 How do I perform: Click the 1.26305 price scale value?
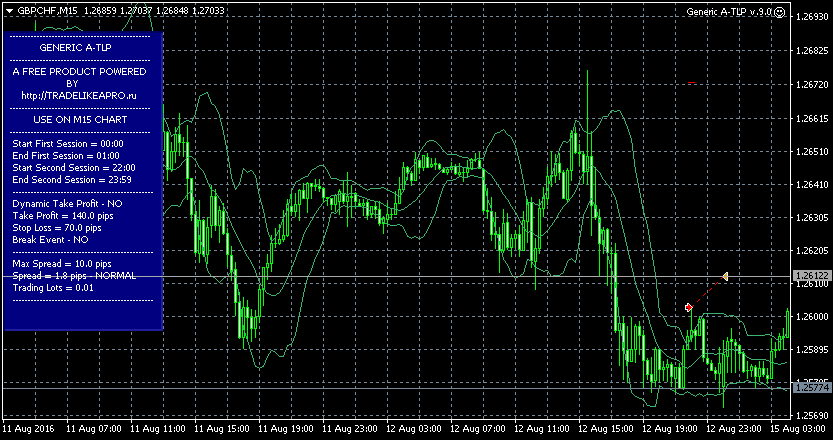(x=812, y=217)
